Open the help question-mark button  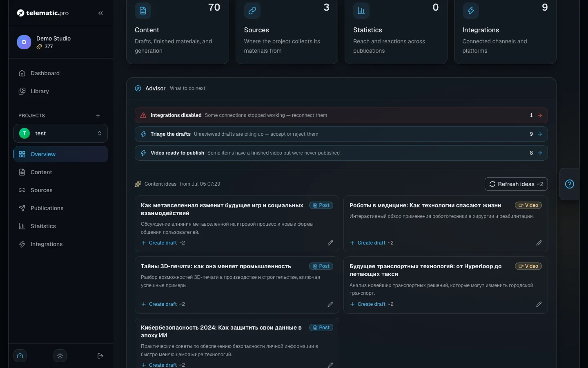(x=570, y=184)
